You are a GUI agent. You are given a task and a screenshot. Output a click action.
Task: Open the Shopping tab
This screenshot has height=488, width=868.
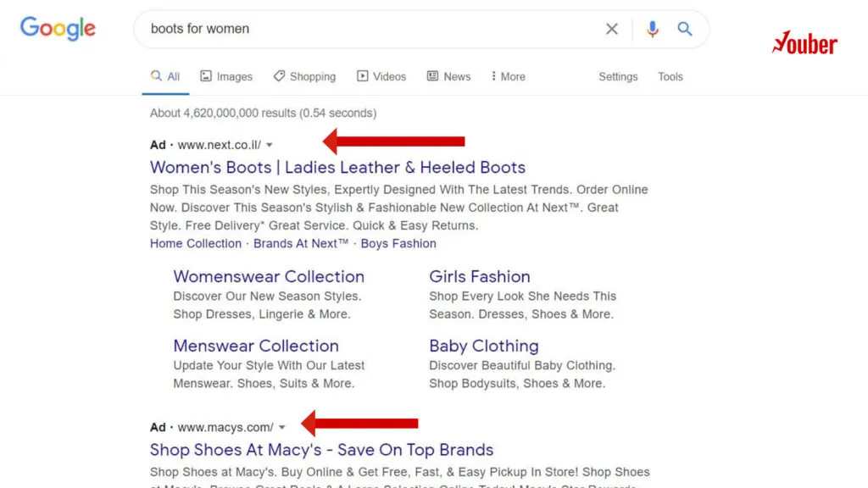click(x=304, y=76)
